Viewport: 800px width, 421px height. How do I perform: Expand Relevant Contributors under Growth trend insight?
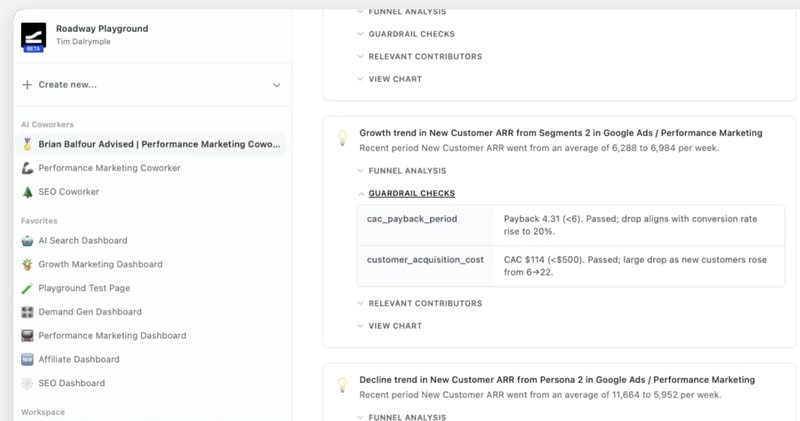tap(424, 303)
